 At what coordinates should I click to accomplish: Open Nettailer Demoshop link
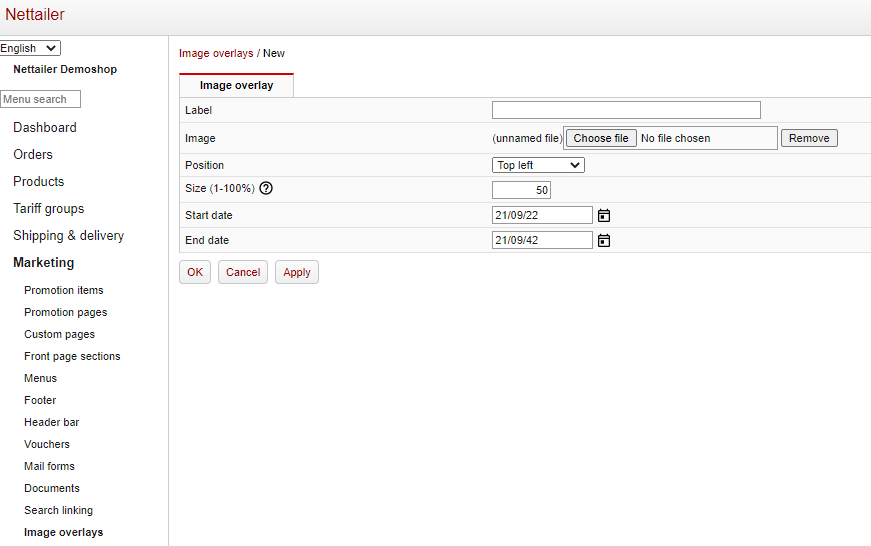click(x=65, y=69)
